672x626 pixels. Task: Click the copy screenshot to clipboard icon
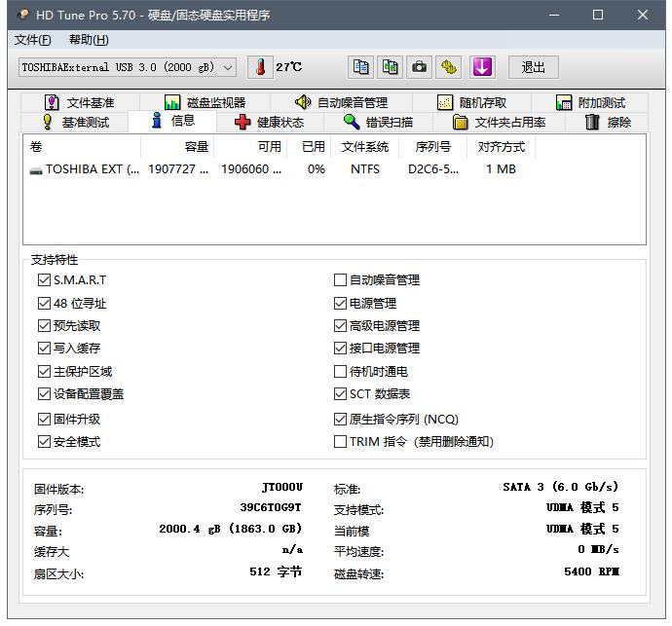tap(390, 67)
